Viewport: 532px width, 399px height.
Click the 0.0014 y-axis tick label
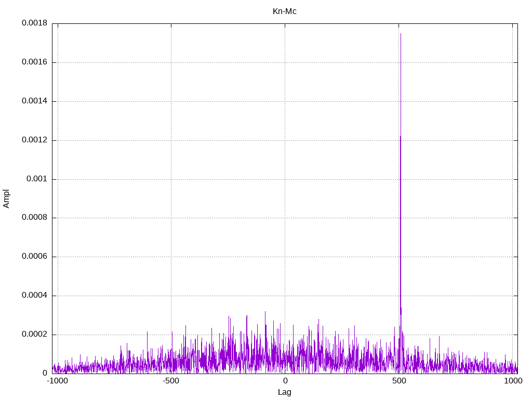34,101
